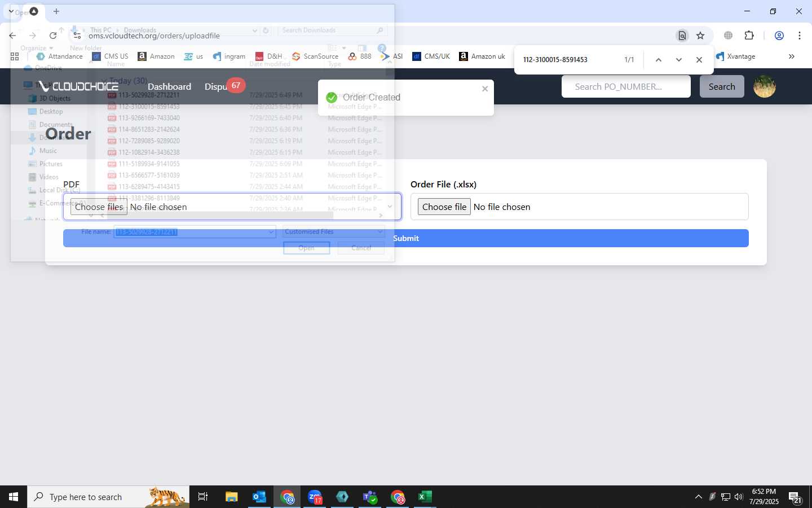Open the ASI bookmark

point(391,56)
